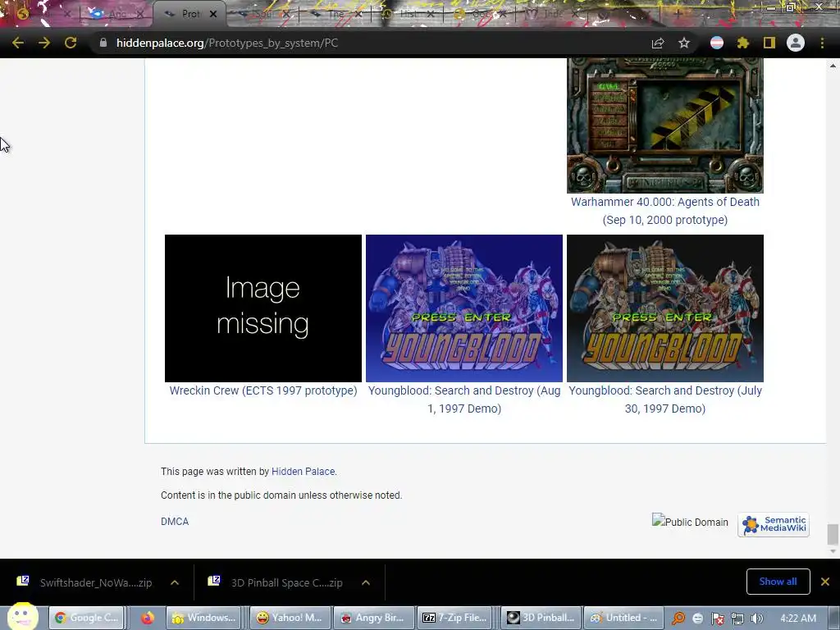
Task: Open Youngblood July 30, 1997 Demo link
Action: [x=664, y=399]
